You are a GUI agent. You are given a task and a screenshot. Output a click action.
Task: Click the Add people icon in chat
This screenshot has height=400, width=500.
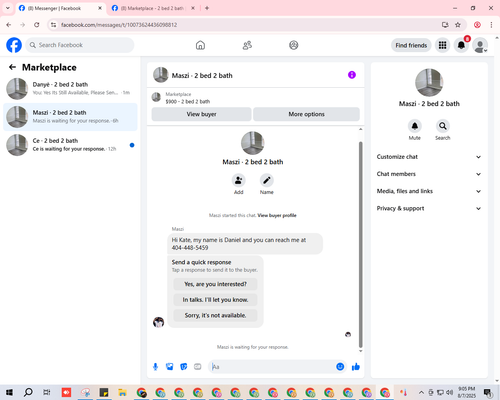coord(238,180)
